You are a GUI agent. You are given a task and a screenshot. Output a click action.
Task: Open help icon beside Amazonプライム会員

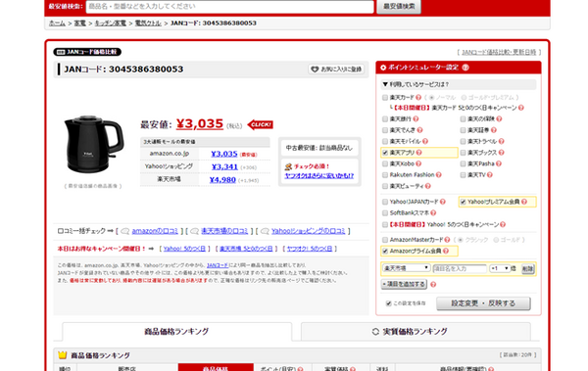click(x=446, y=251)
